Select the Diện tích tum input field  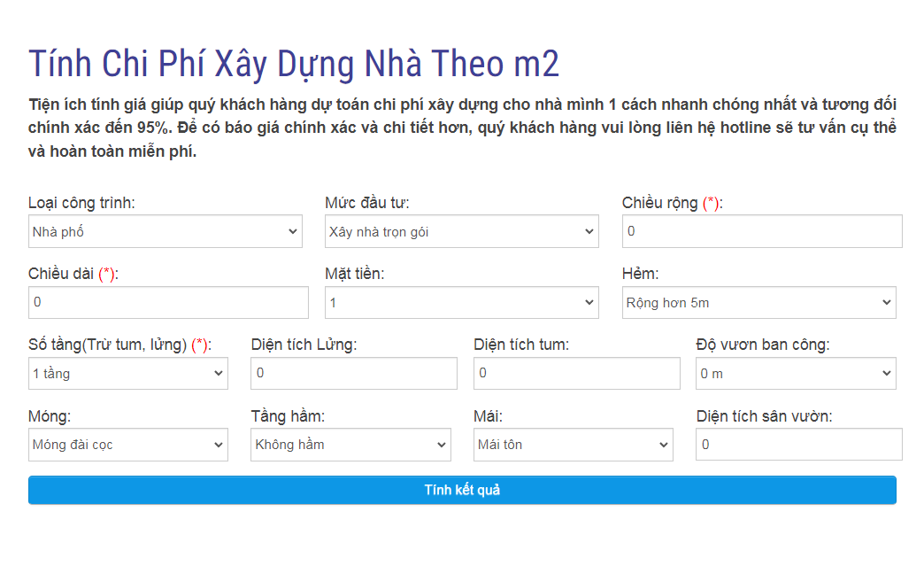(576, 374)
